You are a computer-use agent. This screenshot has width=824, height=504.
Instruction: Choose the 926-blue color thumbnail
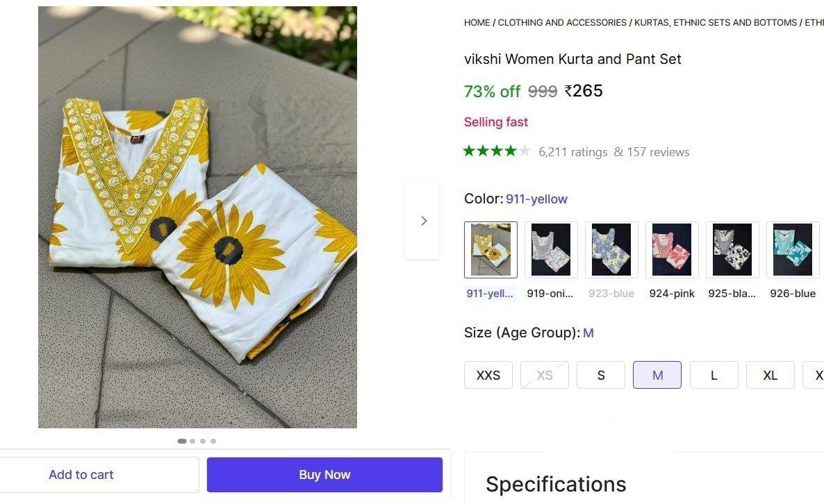tap(793, 250)
